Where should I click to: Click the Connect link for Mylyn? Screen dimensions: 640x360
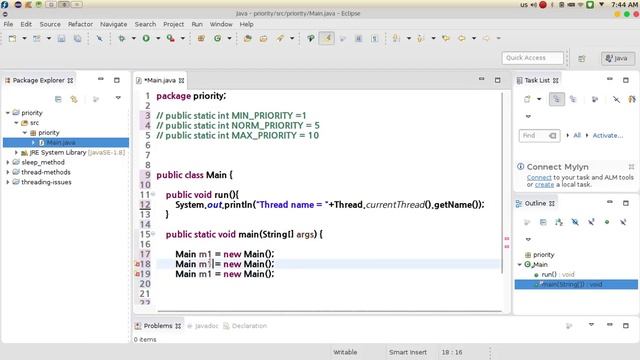click(539, 177)
